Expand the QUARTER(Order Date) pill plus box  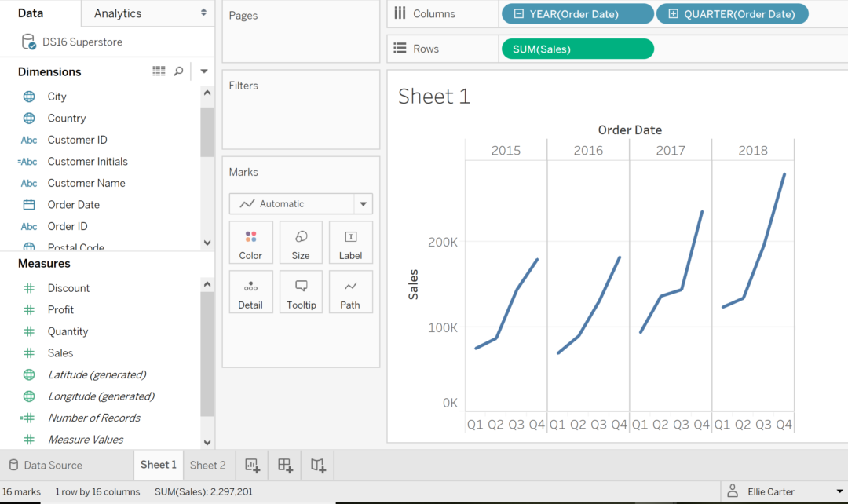coord(674,14)
